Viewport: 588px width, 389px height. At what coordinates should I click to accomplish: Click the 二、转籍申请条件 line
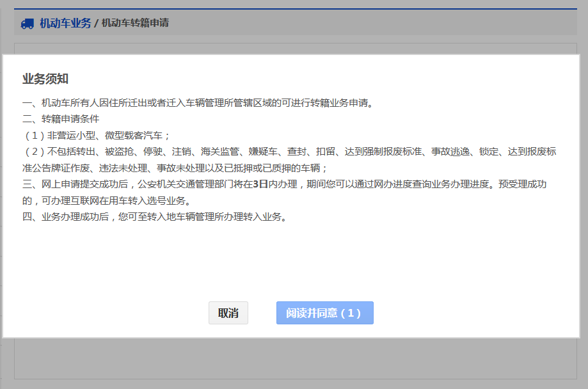61,119
